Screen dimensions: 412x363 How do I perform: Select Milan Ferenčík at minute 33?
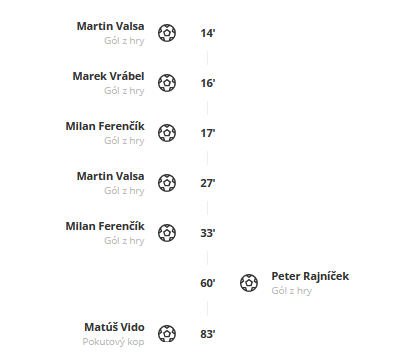[x=105, y=226]
